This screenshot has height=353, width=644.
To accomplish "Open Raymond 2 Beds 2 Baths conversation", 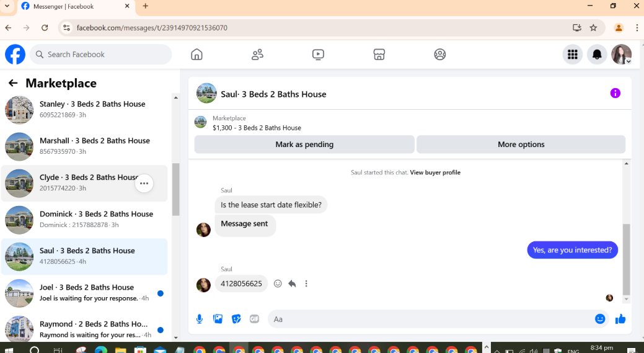I will (x=84, y=329).
